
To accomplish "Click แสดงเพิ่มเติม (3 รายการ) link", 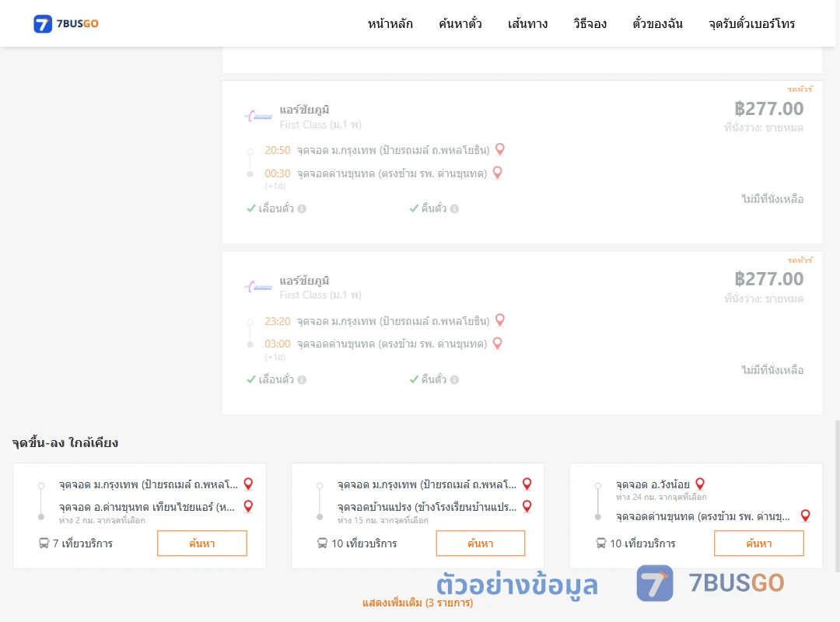I will [418, 603].
